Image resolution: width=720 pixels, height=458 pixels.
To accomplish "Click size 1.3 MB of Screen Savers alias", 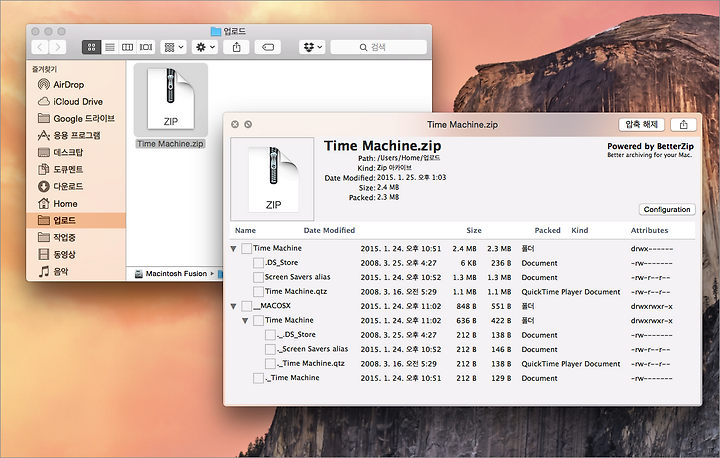I will [x=464, y=277].
